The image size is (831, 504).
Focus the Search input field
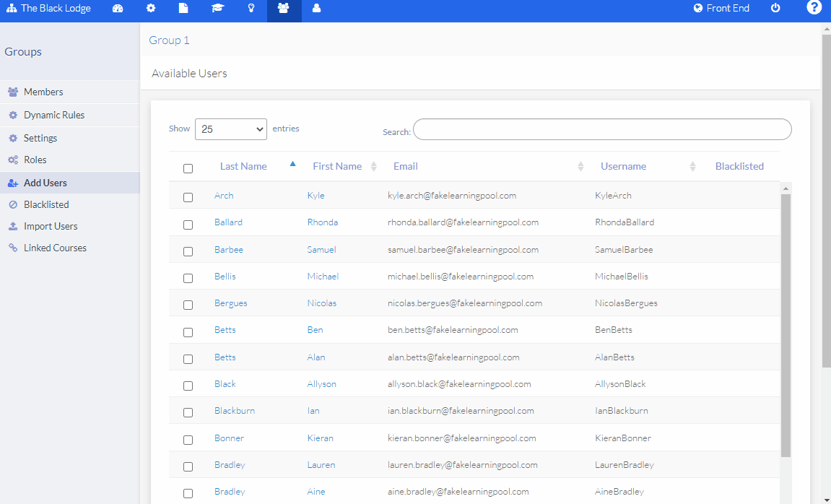[602, 129]
